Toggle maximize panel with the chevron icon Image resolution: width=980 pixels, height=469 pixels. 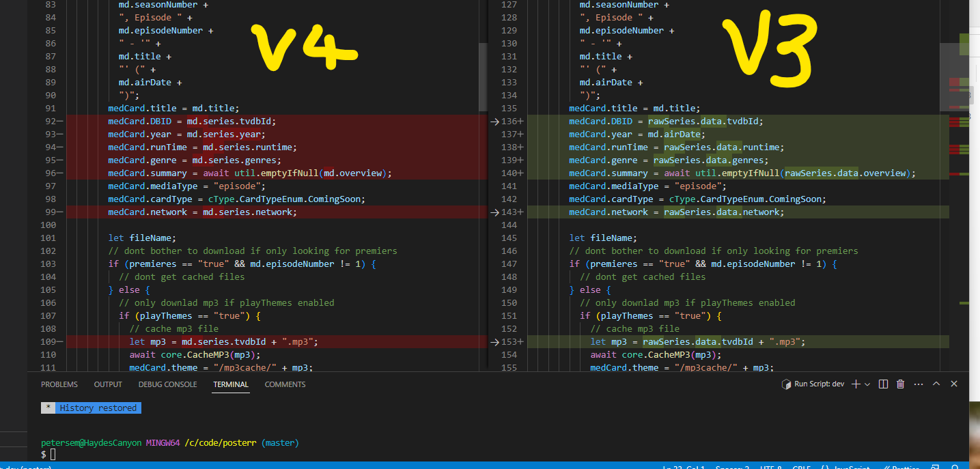click(936, 384)
